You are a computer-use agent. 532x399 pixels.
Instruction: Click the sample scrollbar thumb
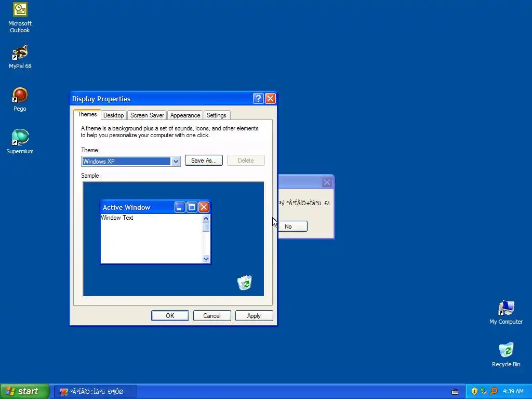click(x=206, y=227)
